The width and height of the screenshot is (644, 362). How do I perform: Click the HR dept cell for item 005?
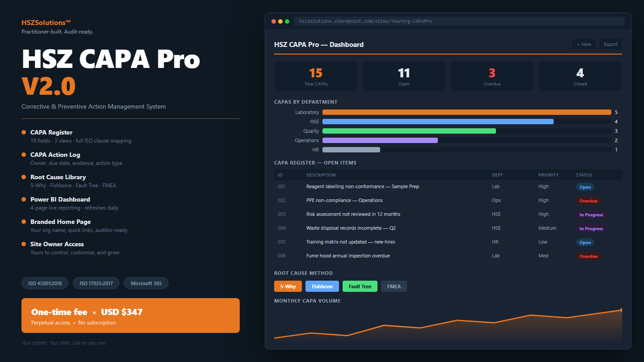pyautogui.click(x=495, y=242)
